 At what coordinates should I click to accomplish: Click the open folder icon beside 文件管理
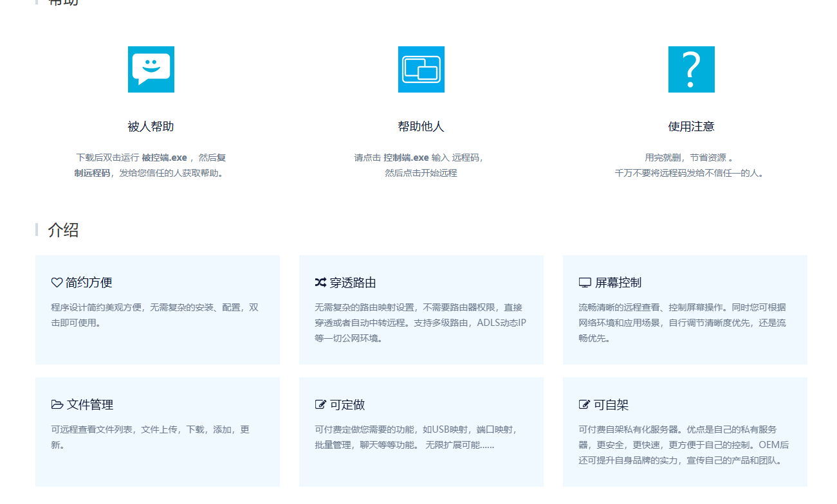pos(57,404)
